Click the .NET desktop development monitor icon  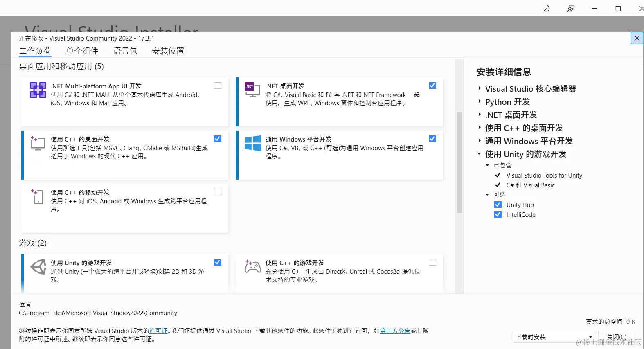252,90
